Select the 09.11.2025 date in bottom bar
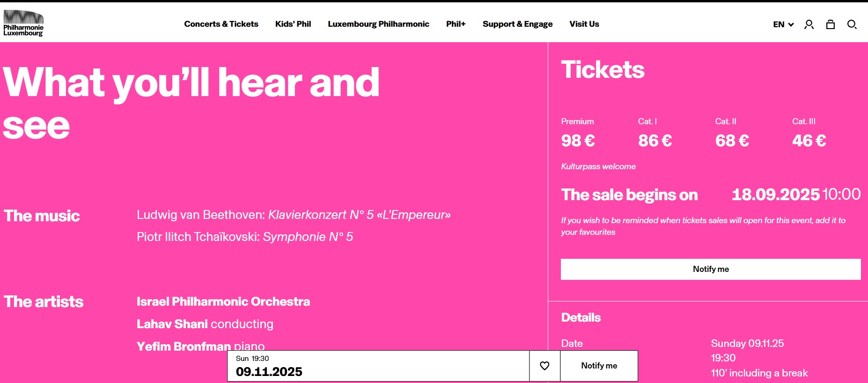The height and width of the screenshot is (383, 868). click(269, 371)
